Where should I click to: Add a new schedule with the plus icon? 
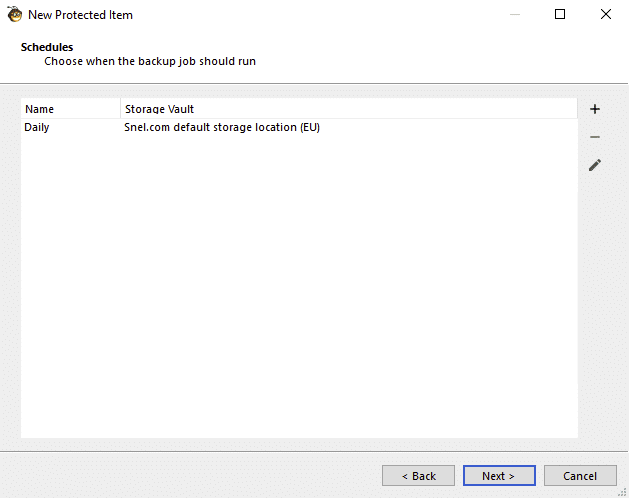click(595, 109)
